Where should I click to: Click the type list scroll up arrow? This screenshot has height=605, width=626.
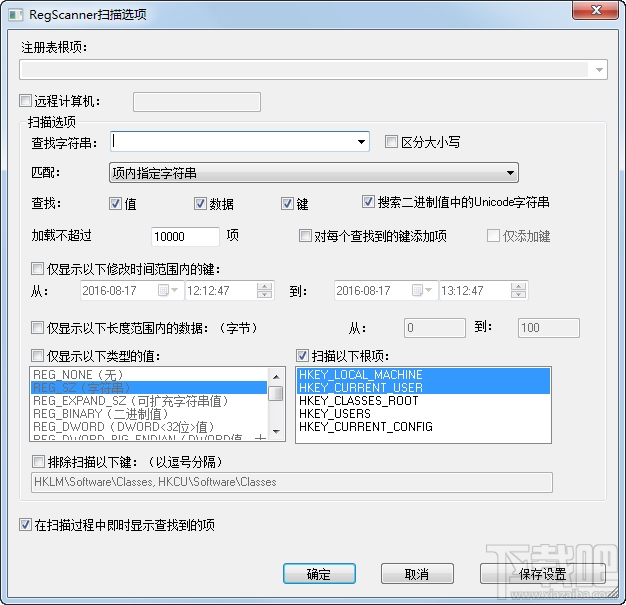coord(276,377)
